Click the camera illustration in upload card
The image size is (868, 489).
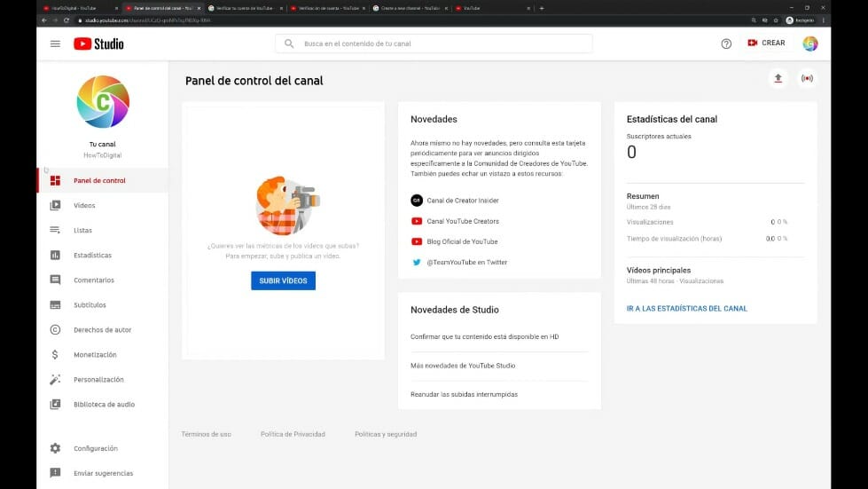pyautogui.click(x=287, y=206)
